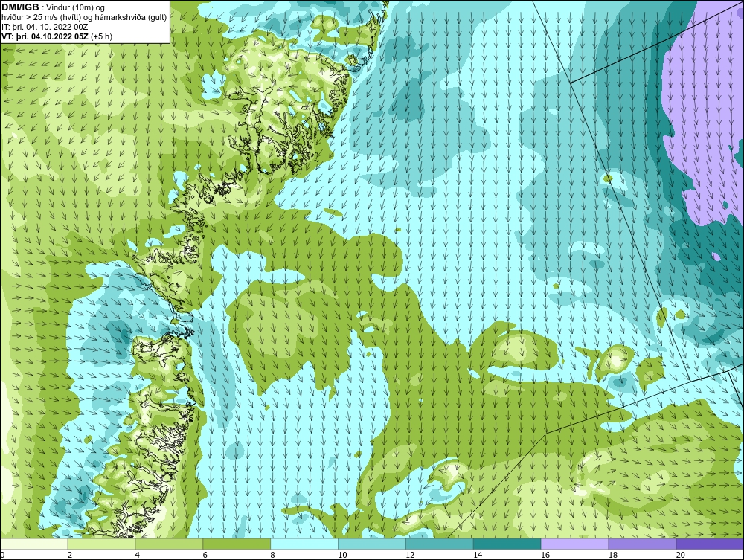Click the legend label '20'
Screen dimensions: 744x560
tap(680, 555)
